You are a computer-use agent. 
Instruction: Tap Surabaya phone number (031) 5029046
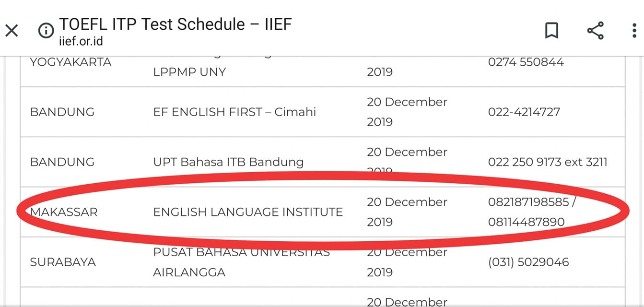coord(528,262)
